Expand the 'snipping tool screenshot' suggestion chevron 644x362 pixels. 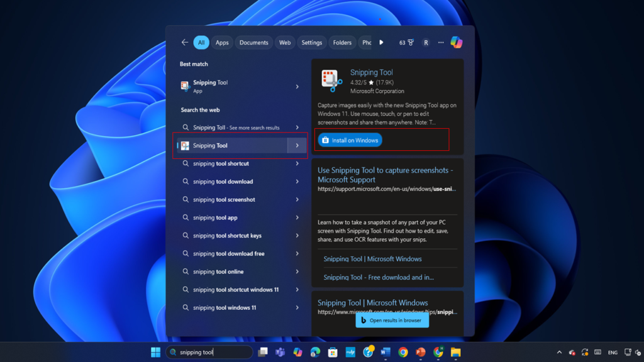tap(297, 200)
